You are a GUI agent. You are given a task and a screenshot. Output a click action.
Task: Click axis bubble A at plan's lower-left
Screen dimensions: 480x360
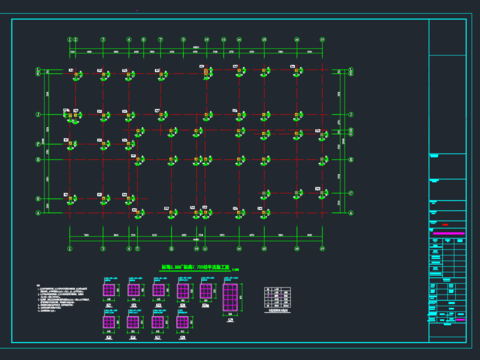(x=38, y=213)
